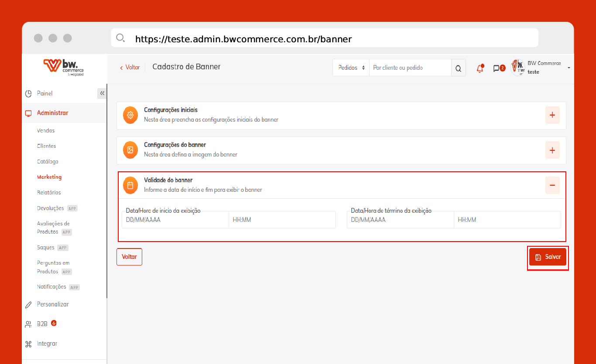Open the chat messages icon
Viewport: 596px width, 364px height.
click(x=497, y=68)
